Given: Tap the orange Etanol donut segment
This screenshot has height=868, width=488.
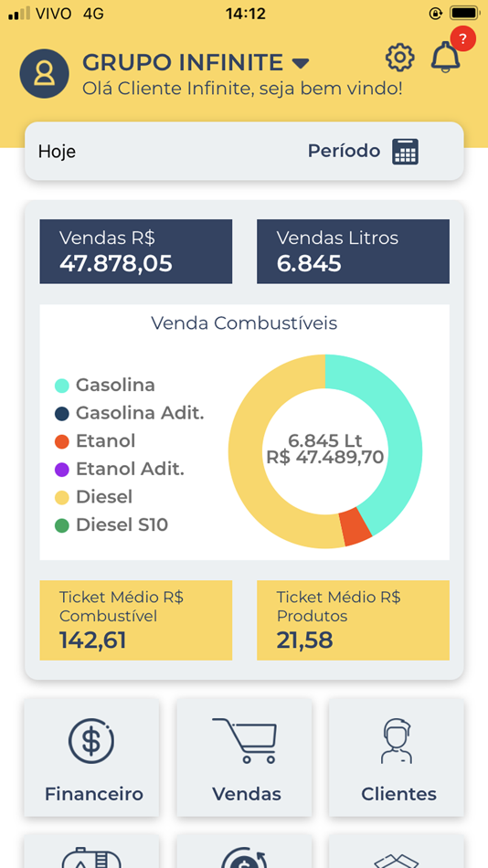Looking at the screenshot, I should [357, 525].
